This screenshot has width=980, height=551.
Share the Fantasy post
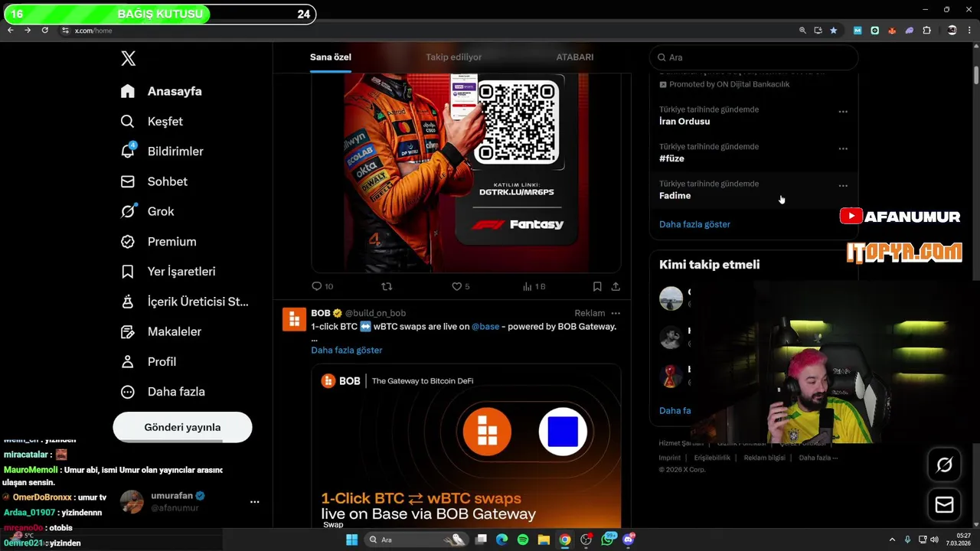tap(616, 286)
